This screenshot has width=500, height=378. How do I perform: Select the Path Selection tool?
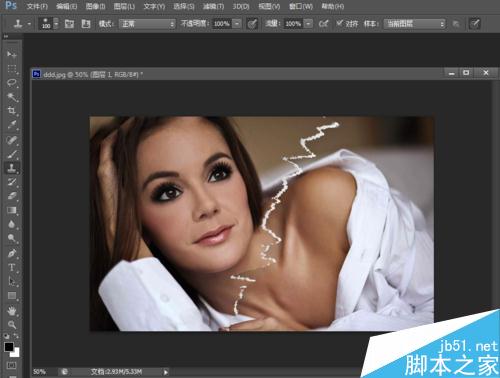tap(12, 281)
